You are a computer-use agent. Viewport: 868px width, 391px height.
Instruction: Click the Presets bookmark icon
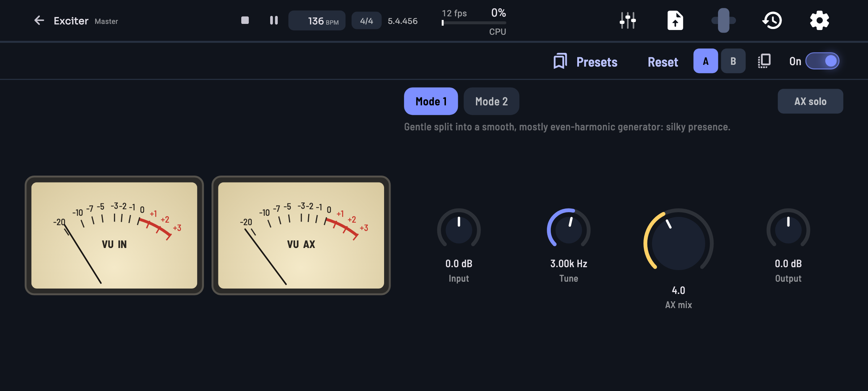click(560, 61)
